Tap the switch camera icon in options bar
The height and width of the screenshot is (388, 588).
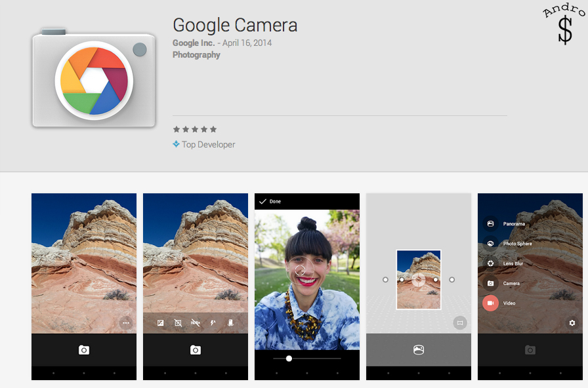(x=230, y=322)
